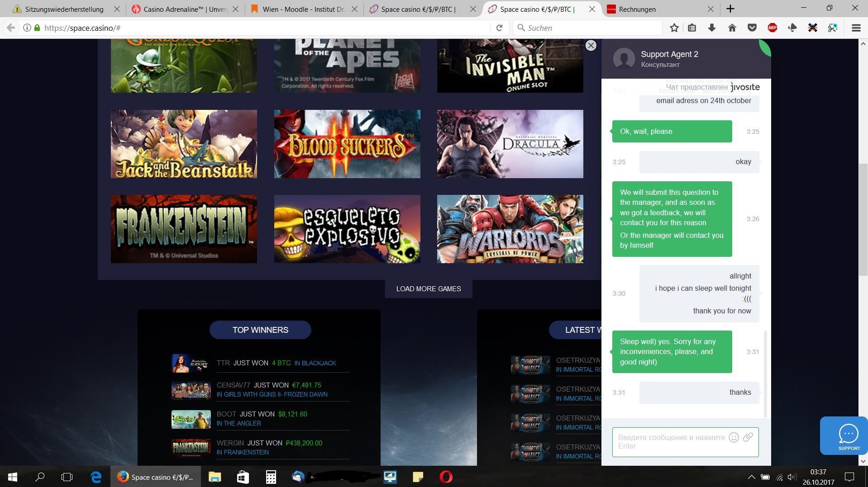Click the Support Agent 2 avatar
This screenshot has height=487, width=868.
pyautogui.click(x=624, y=59)
